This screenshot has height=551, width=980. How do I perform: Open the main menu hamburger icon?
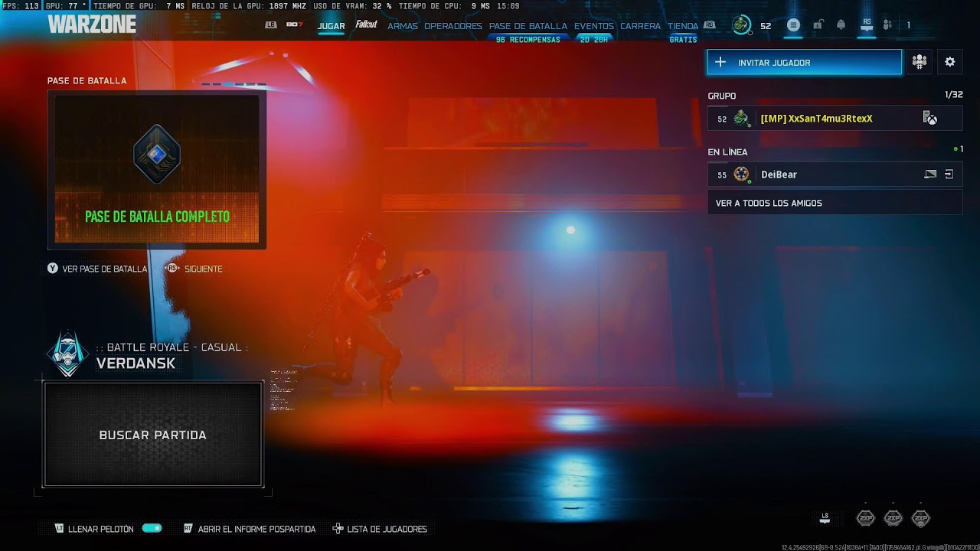[793, 25]
